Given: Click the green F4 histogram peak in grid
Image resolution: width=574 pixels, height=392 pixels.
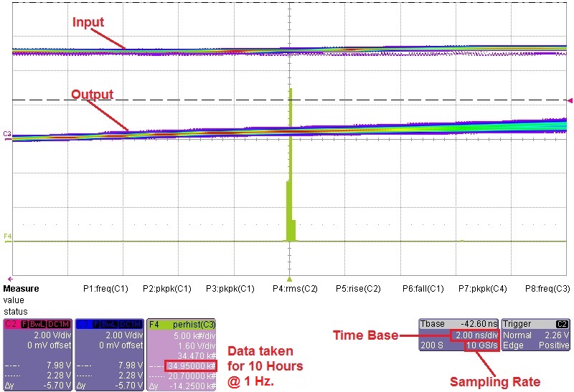Looking at the screenshot, I should tap(291, 165).
